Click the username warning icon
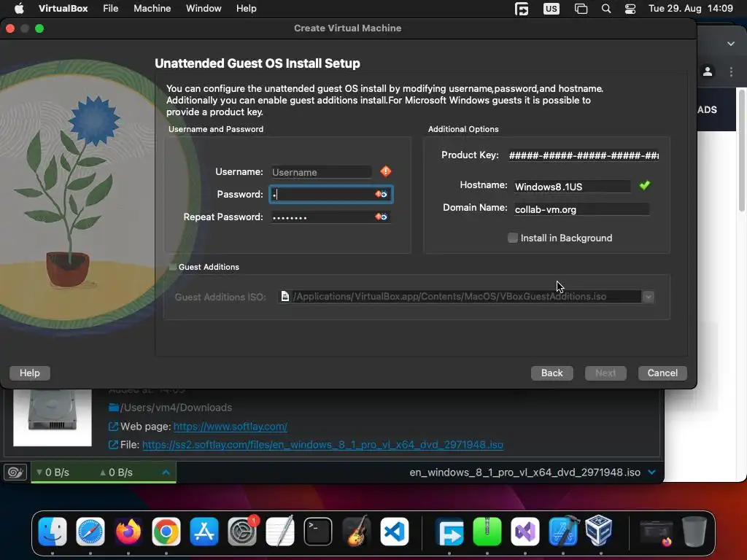The height and width of the screenshot is (560, 747). (386, 171)
